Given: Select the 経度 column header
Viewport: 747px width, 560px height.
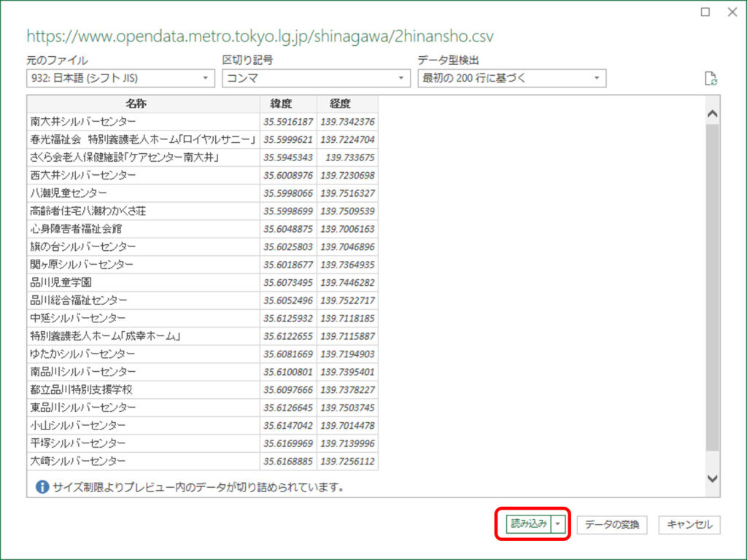Looking at the screenshot, I should (347, 104).
